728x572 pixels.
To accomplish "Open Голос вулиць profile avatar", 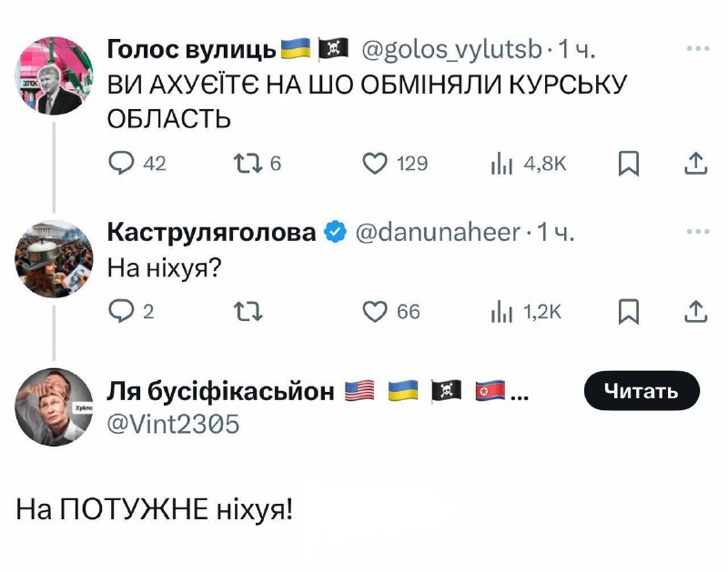I will pyautogui.click(x=55, y=75).
